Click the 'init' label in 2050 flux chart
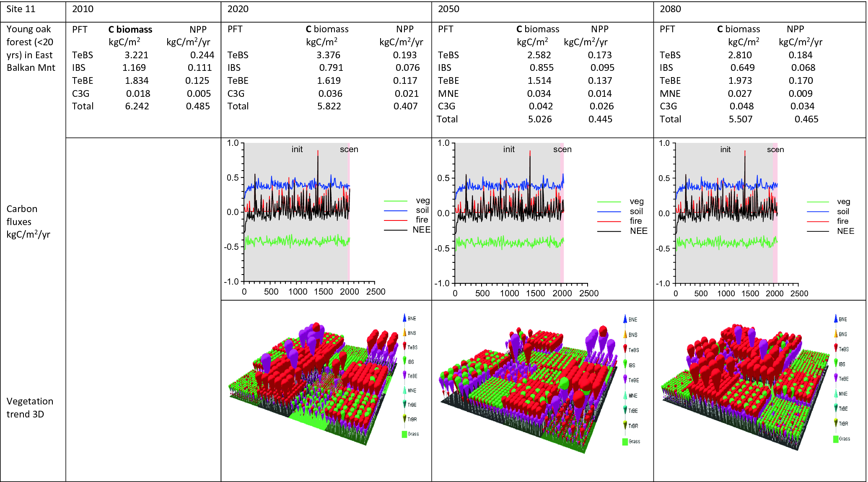 point(509,149)
